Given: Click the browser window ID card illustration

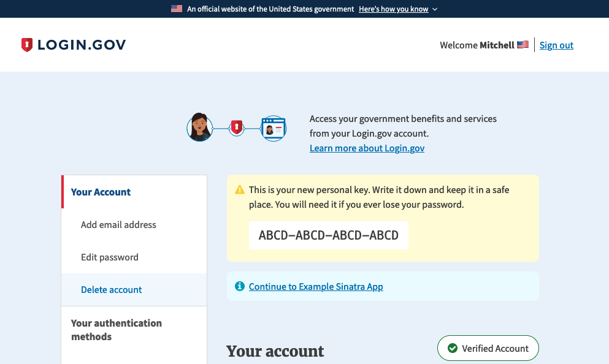Looking at the screenshot, I should tap(274, 129).
